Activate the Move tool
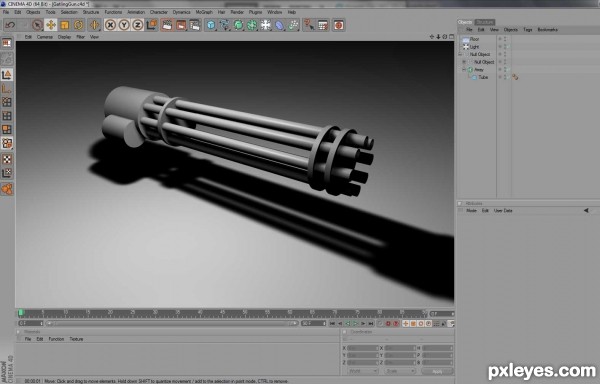The width and height of the screenshot is (600, 384). tap(51, 25)
